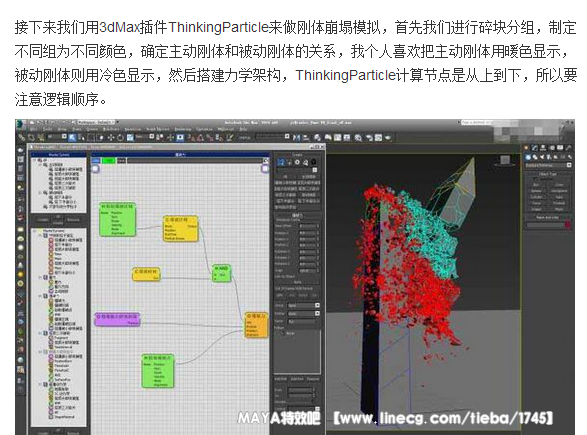Open Render Setup from main toolbar
This screenshot has width=587, height=435.
click(x=369, y=137)
